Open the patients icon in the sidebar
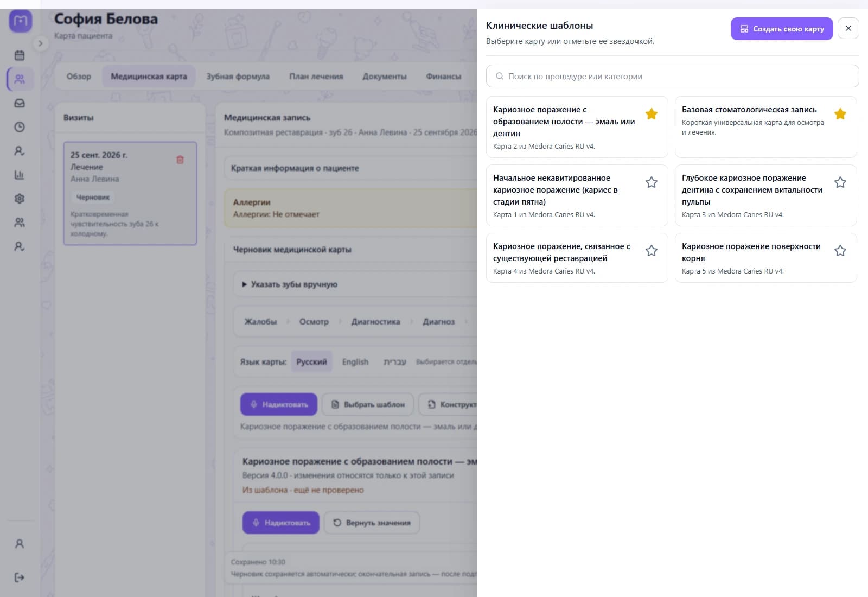This screenshot has width=868, height=597. pyautogui.click(x=20, y=79)
